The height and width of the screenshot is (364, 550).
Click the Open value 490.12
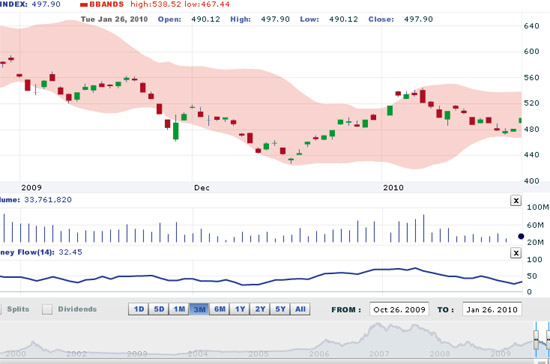[206, 19]
